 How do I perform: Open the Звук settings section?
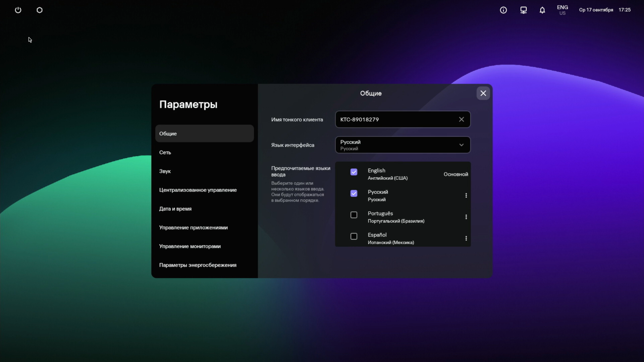coord(165,171)
